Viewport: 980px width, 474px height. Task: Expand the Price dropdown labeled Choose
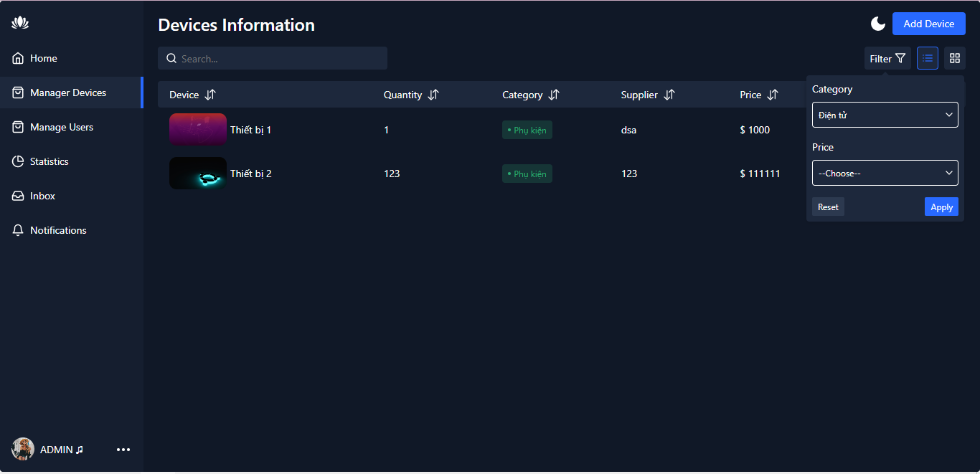coord(885,173)
